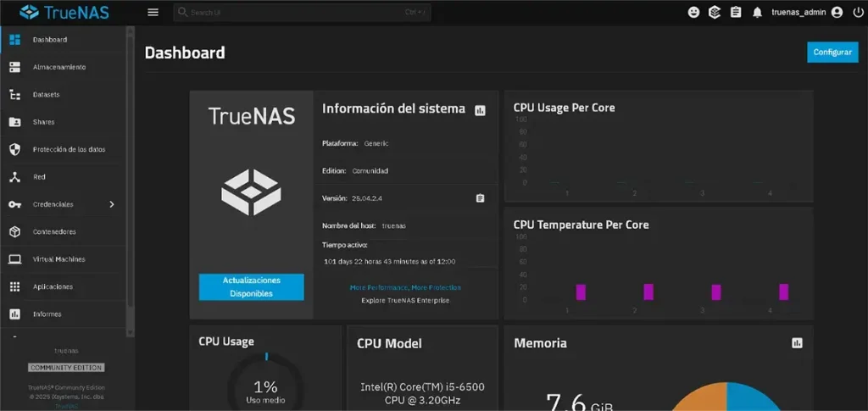
Task: Copy version with clipboard icon
Action: point(480,198)
